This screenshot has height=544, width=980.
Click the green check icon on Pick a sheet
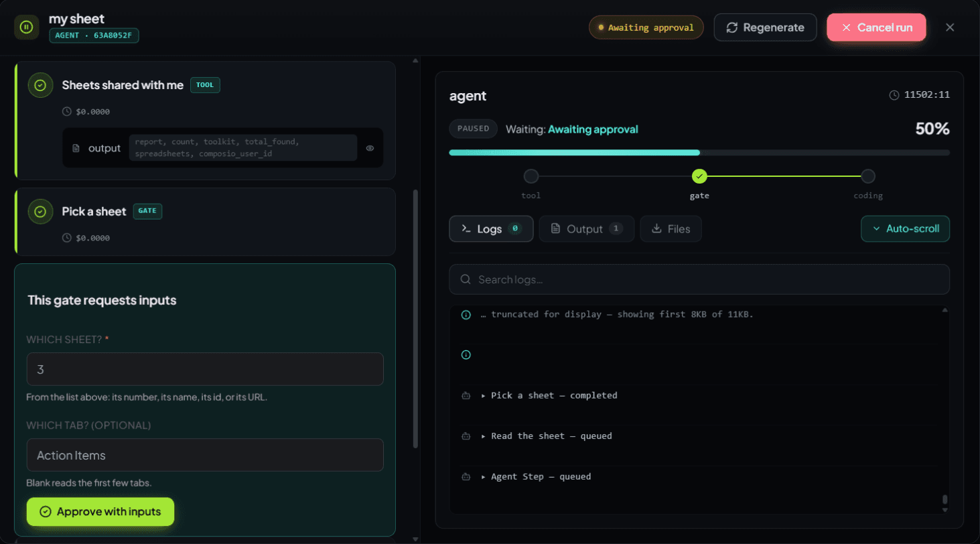pos(40,212)
